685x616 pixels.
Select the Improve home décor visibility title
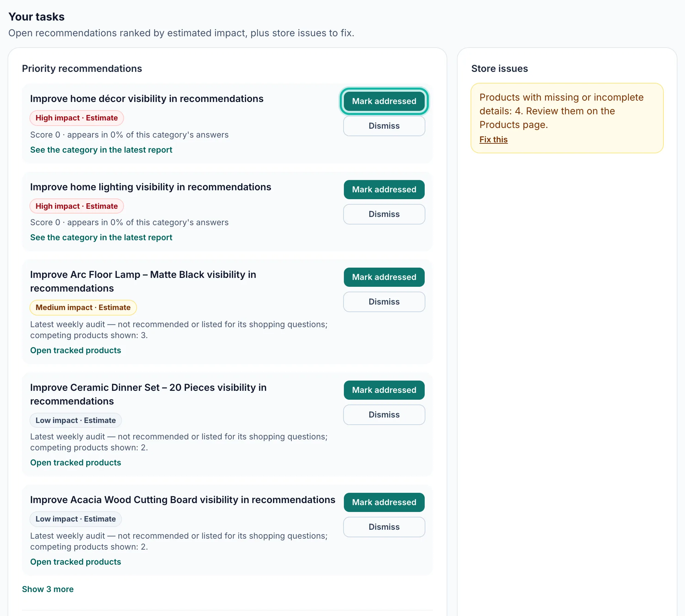(147, 99)
